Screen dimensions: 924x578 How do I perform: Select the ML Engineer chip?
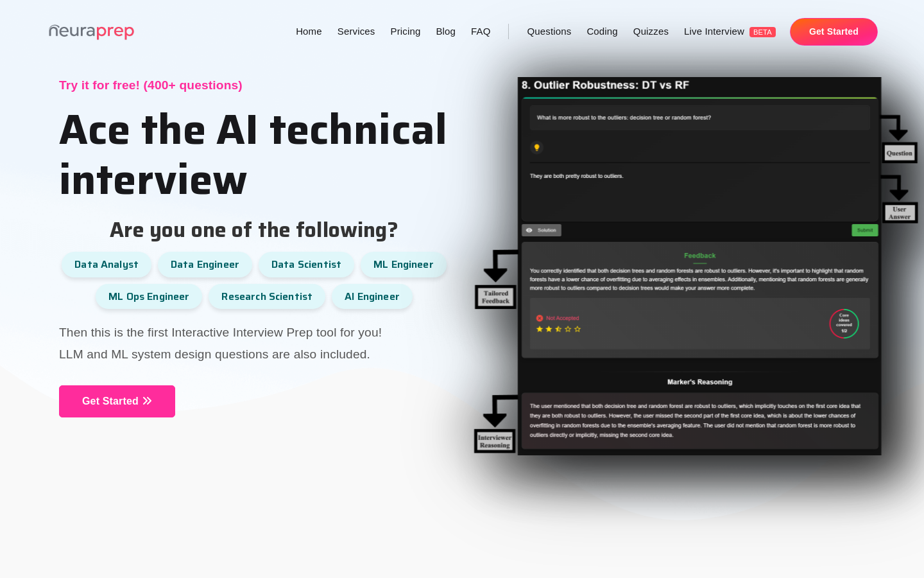(x=403, y=265)
